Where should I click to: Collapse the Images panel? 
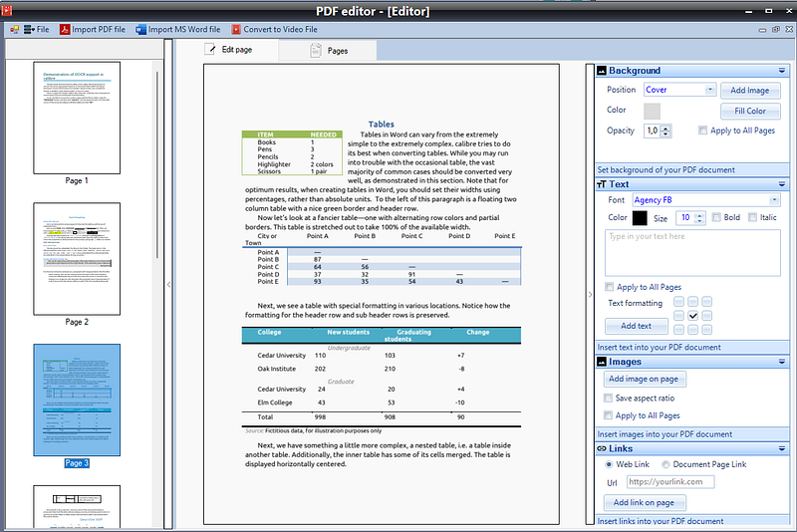click(782, 362)
